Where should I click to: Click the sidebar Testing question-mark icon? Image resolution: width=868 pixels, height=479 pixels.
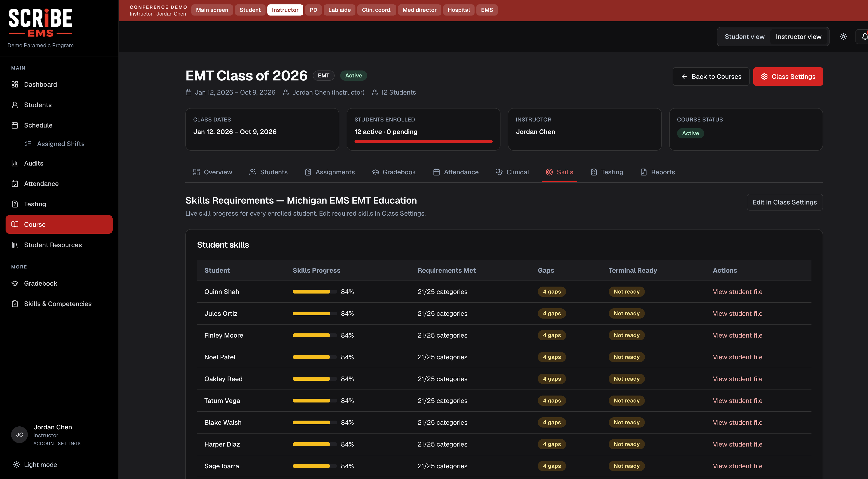point(15,204)
